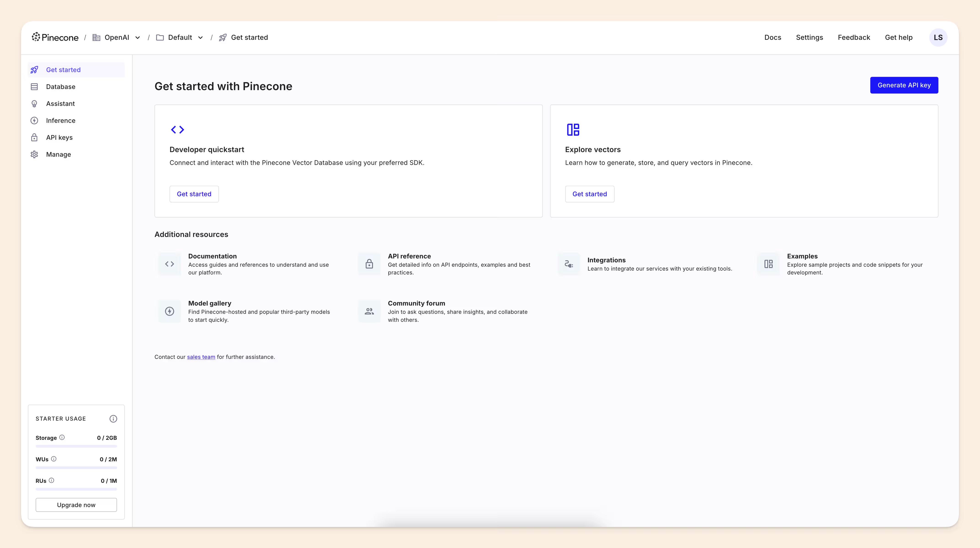Open the API reference resource title
The image size is (980, 548).
click(x=409, y=256)
